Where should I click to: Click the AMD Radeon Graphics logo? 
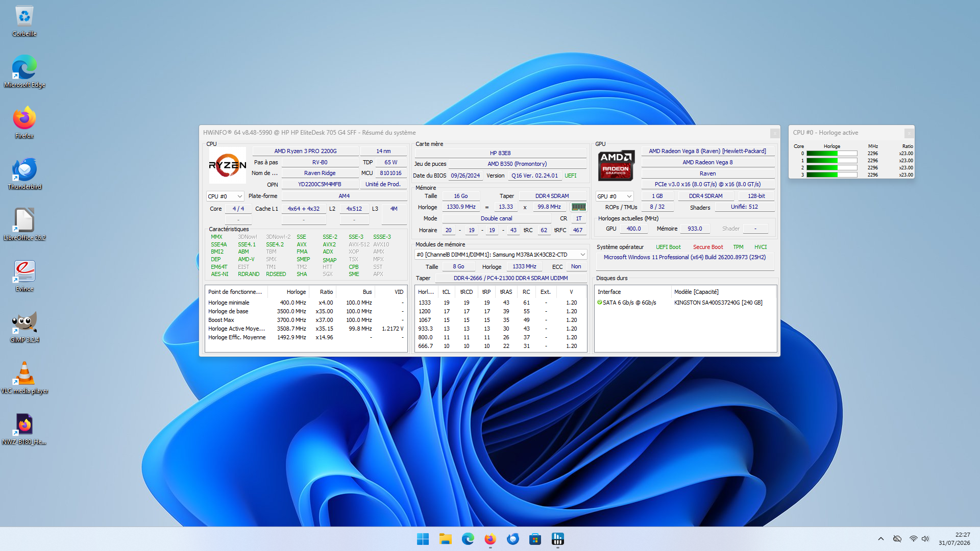pos(616,165)
